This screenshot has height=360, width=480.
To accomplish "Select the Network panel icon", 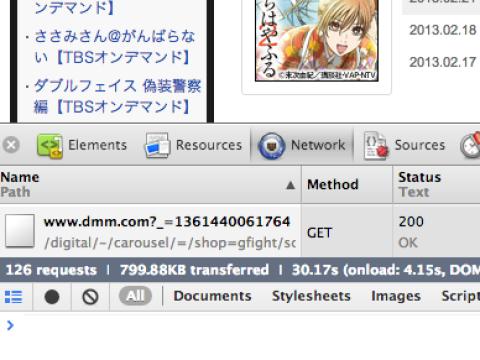I will tap(271, 146).
